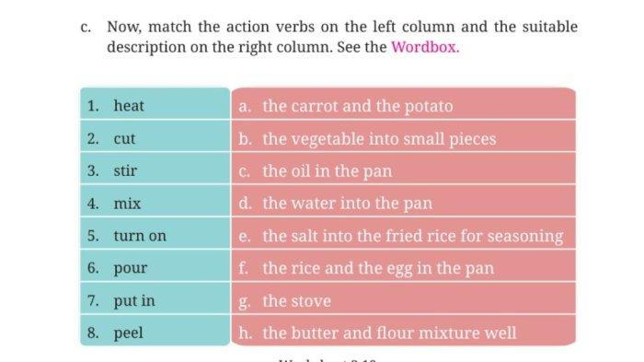Click the number '8.' beside peel

pos(93,333)
